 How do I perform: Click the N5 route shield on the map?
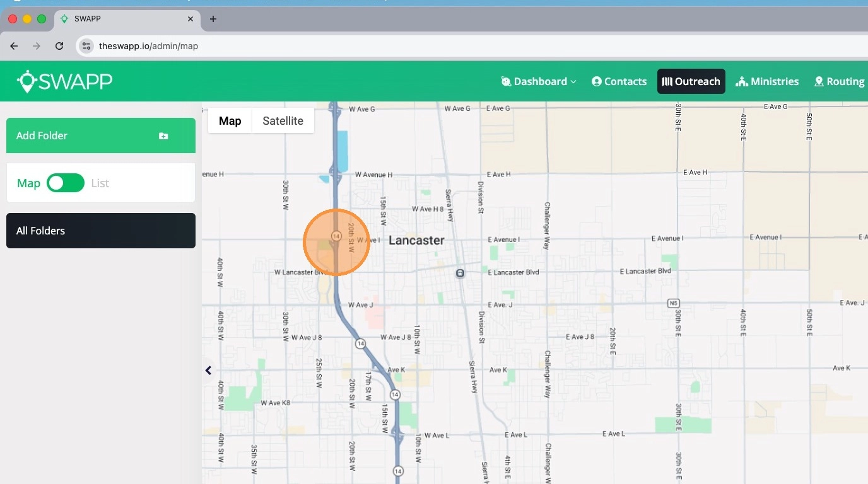pyautogui.click(x=673, y=303)
